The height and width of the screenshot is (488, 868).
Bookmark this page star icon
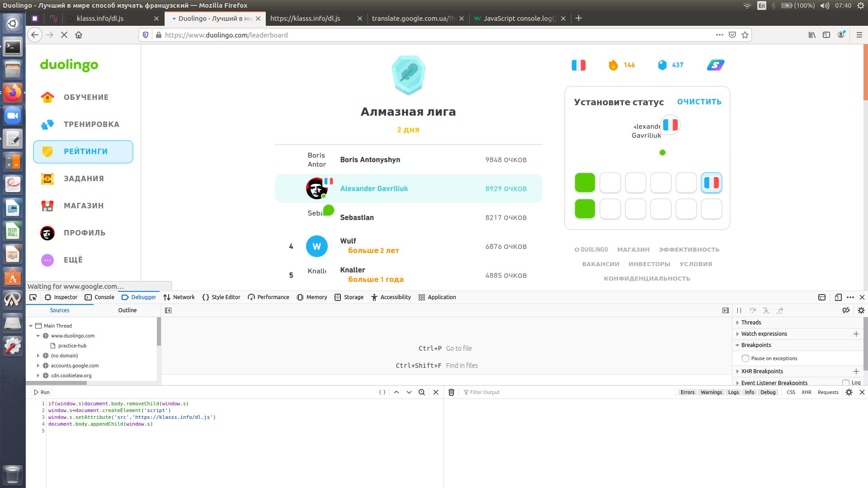pyautogui.click(x=745, y=35)
